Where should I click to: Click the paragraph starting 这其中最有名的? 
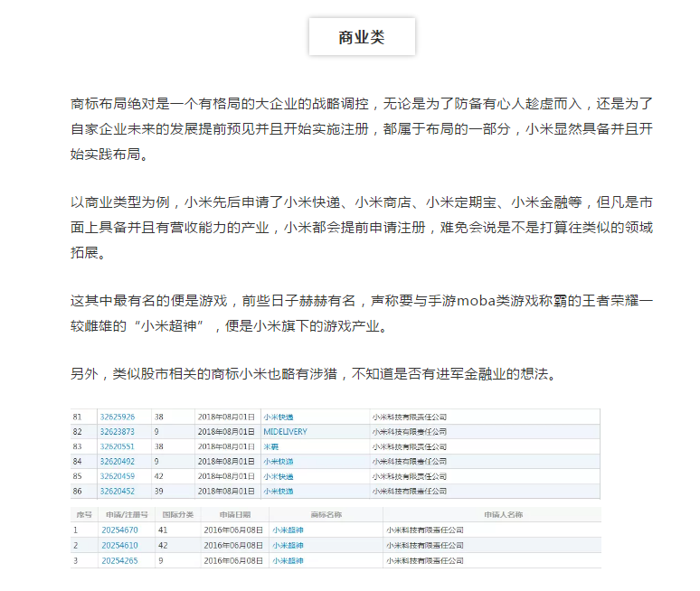pos(362,313)
